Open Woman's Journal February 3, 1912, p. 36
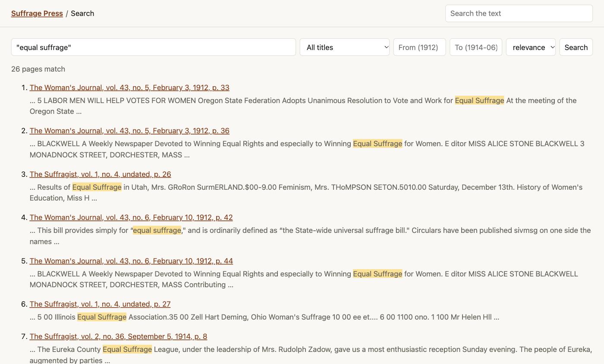Viewport: 604px width, 364px height. (129, 131)
